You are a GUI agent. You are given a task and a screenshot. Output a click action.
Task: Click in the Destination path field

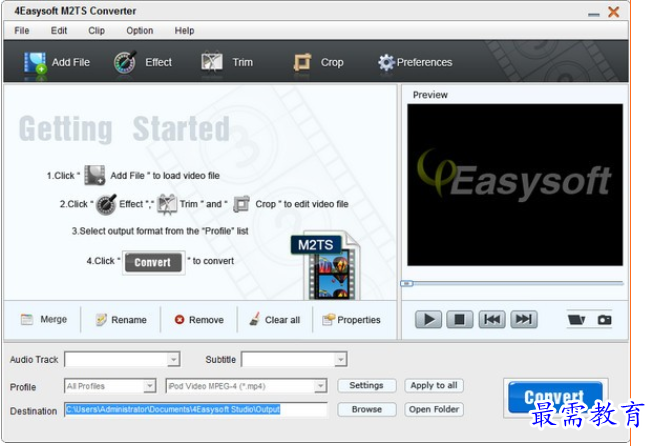tap(196, 410)
